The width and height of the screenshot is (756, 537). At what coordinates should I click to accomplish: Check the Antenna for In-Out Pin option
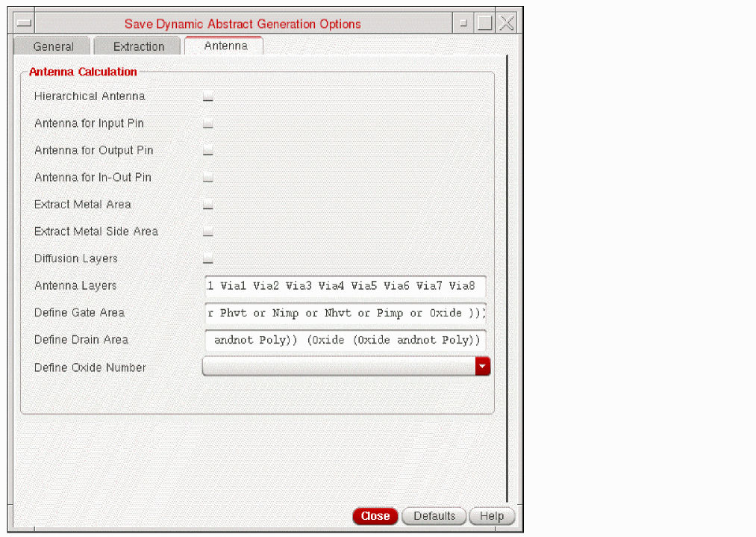(207, 177)
